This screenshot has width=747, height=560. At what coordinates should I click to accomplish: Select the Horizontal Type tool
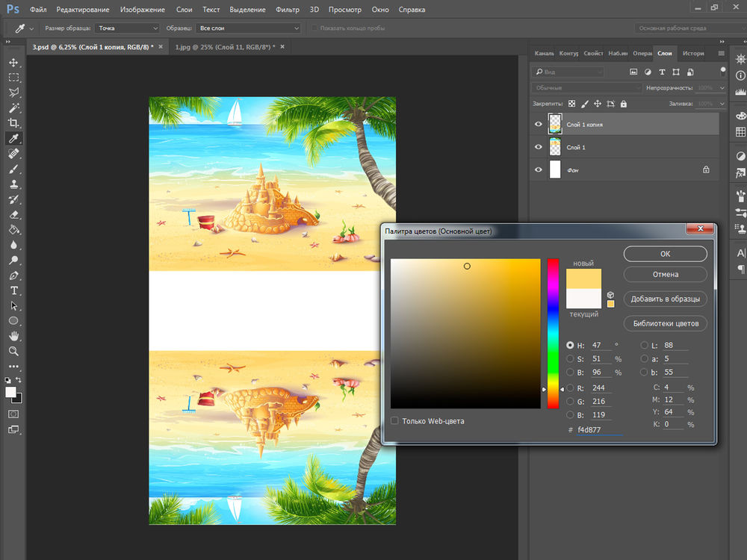tap(13, 290)
